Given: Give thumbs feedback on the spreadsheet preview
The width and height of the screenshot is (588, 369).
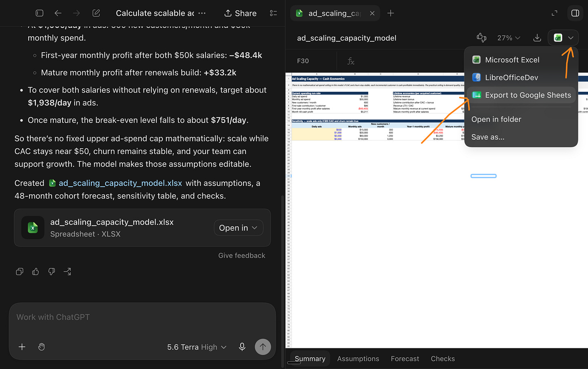Looking at the screenshot, I should [481, 38].
